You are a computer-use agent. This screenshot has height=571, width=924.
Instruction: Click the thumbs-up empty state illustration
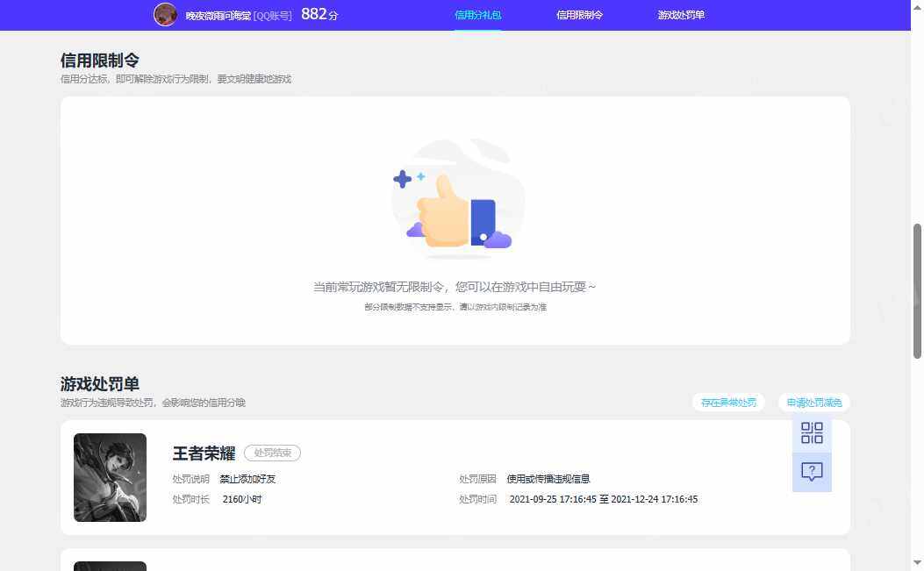click(x=456, y=200)
